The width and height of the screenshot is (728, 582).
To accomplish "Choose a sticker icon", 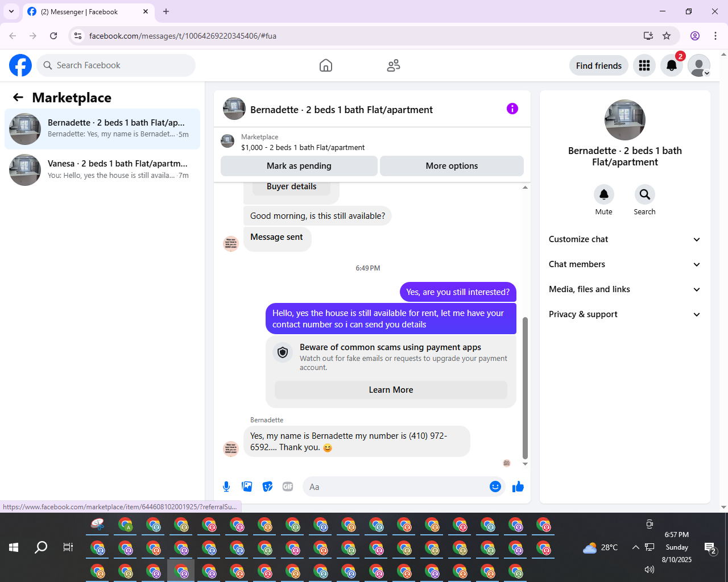I will [267, 487].
